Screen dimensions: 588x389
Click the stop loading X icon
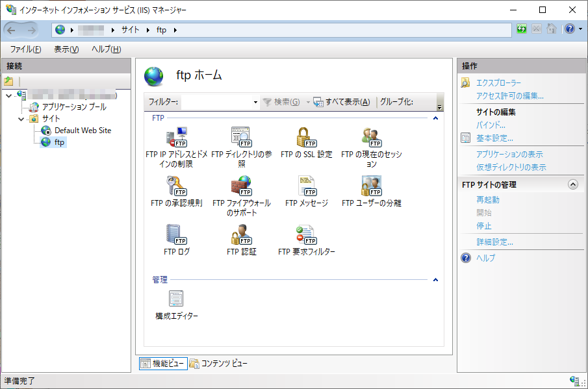pyautogui.click(x=537, y=29)
